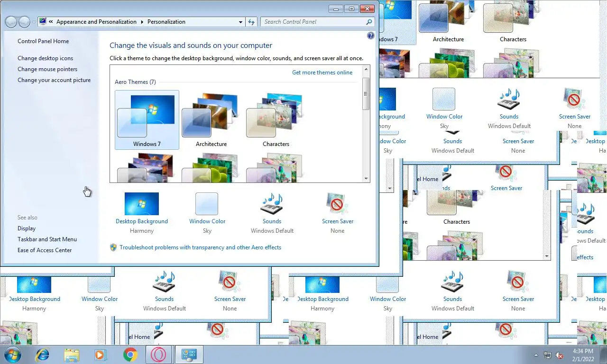Follow the Get more themes online link

pyautogui.click(x=322, y=73)
